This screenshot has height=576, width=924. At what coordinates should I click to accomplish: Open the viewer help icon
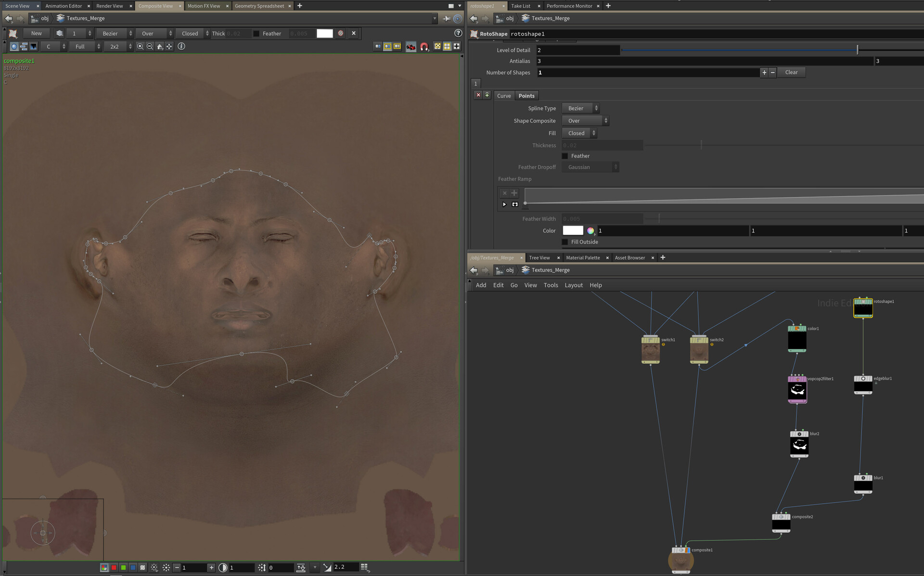click(x=458, y=33)
